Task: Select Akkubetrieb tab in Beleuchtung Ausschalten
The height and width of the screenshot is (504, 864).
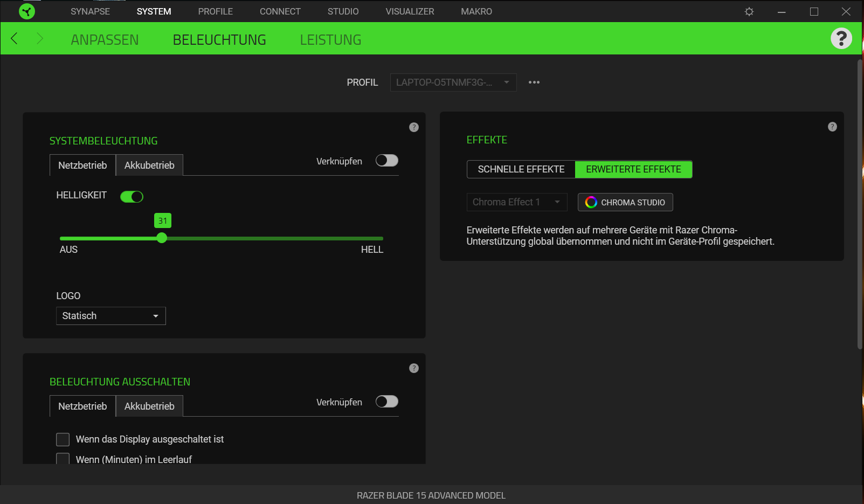Action: click(149, 406)
